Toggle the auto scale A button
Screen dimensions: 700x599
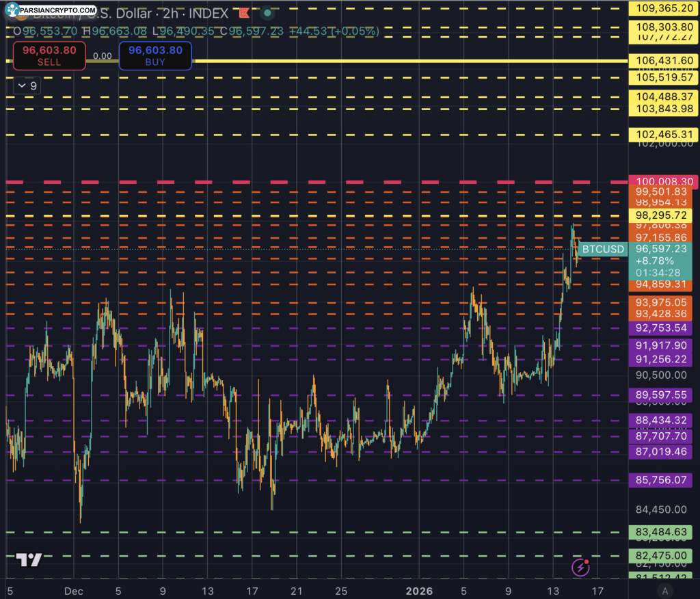664,591
